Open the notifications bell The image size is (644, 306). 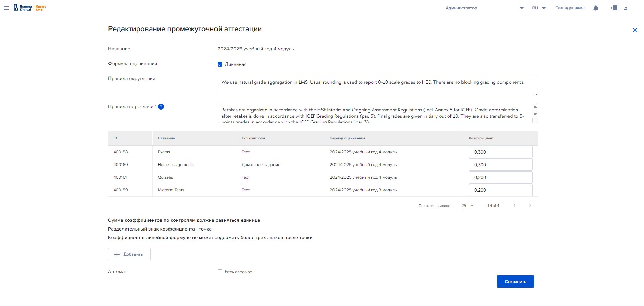coord(596,8)
